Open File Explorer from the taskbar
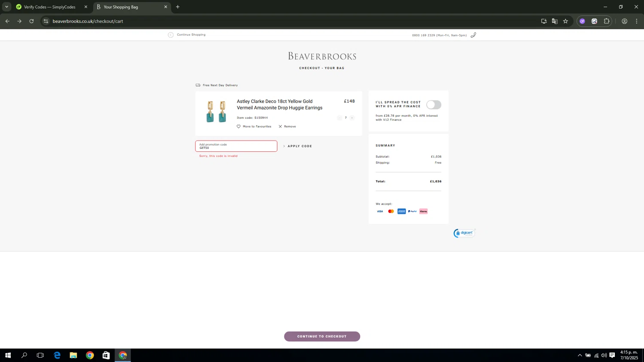Screen dimensions: 644x362 (x=73, y=355)
